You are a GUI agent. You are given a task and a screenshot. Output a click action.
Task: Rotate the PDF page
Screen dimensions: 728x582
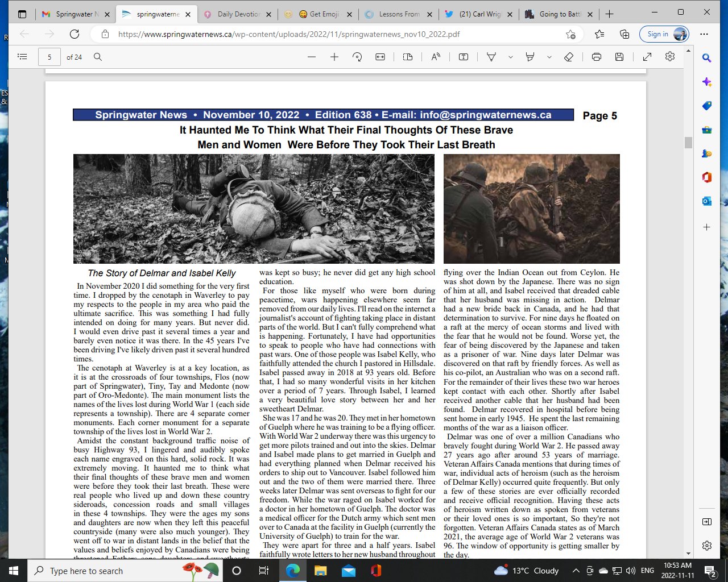pos(357,57)
